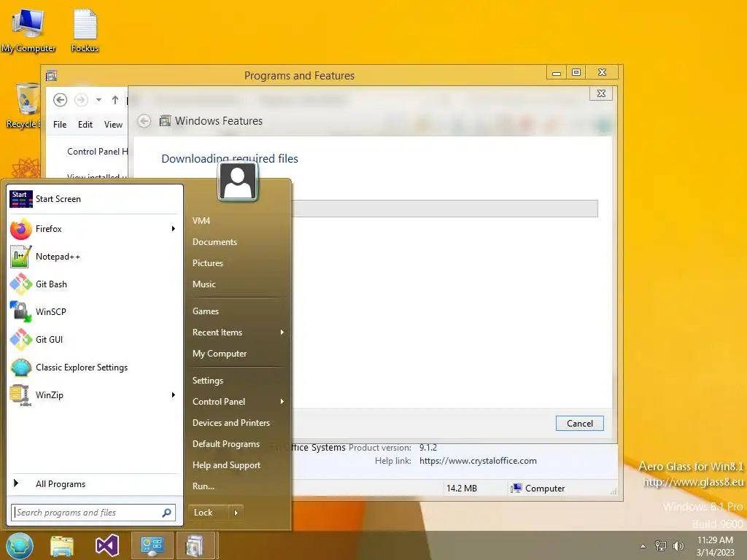
Task: Go up one level in Programs and Features
Action: click(x=115, y=100)
